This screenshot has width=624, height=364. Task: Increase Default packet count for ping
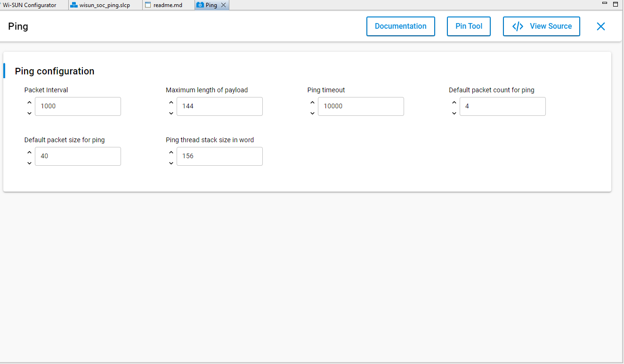[454, 102]
